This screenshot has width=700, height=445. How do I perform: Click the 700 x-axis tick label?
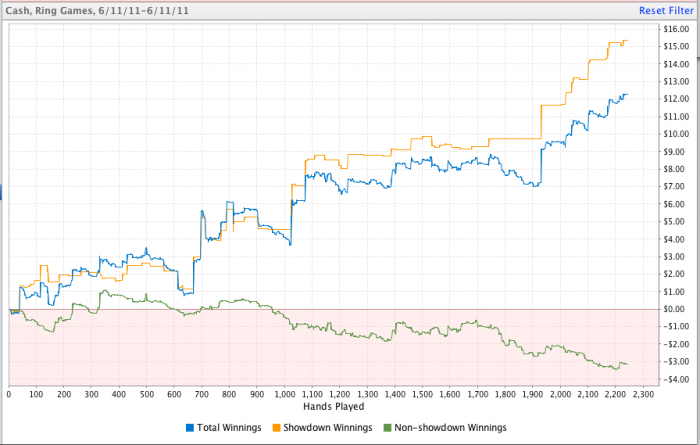click(x=202, y=395)
